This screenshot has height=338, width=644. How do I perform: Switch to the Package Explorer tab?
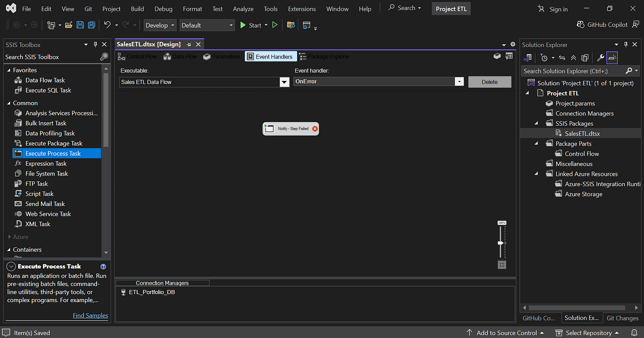(x=324, y=57)
